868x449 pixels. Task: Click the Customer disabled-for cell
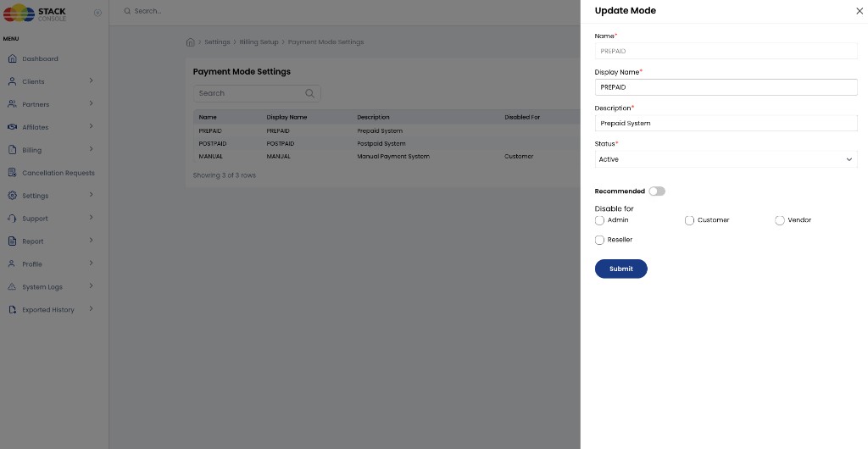tap(519, 157)
